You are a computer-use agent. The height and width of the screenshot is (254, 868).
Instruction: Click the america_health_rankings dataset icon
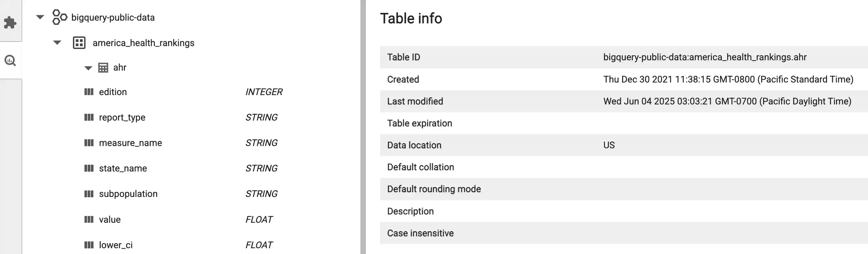[79, 43]
